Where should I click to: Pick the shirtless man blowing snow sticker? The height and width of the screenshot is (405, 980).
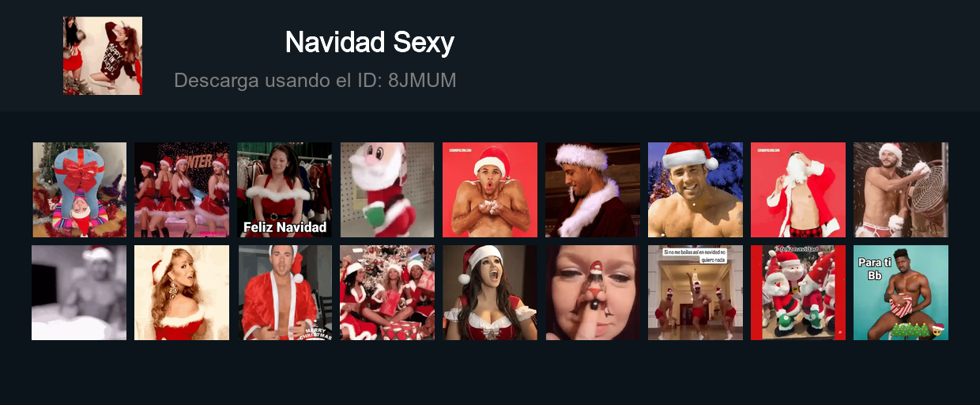tap(490, 190)
